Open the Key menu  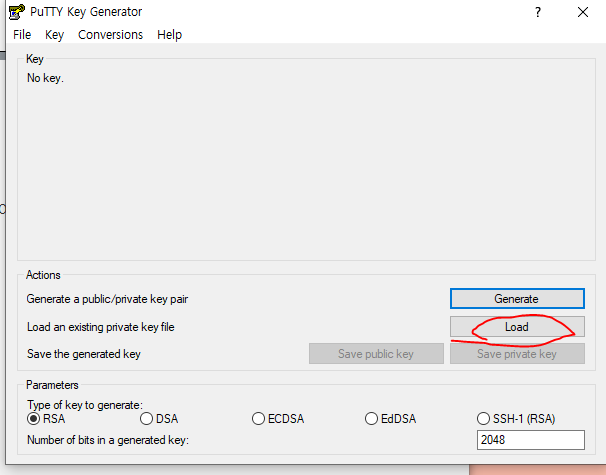pyautogui.click(x=54, y=35)
